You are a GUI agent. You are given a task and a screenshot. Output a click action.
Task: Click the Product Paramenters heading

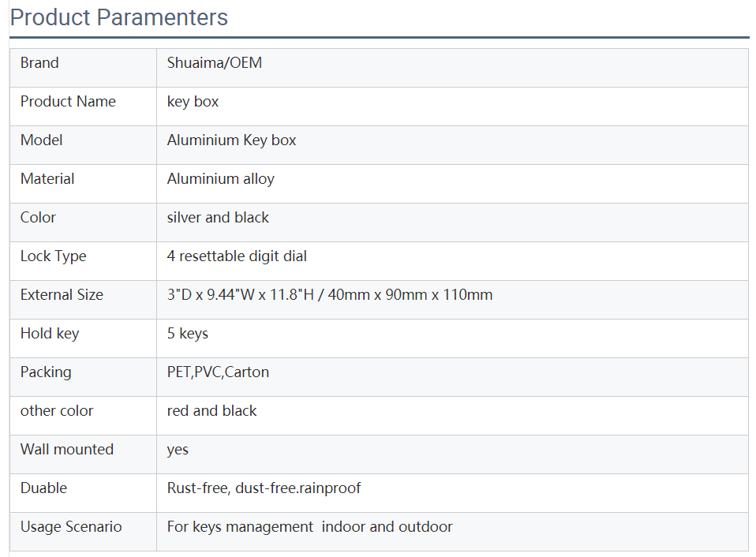click(x=119, y=17)
